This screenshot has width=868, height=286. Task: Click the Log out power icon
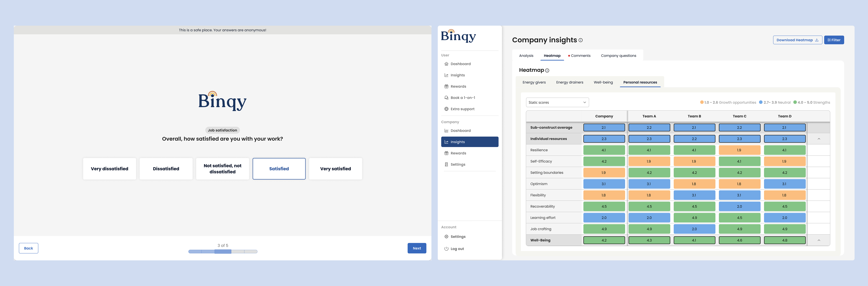point(446,249)
